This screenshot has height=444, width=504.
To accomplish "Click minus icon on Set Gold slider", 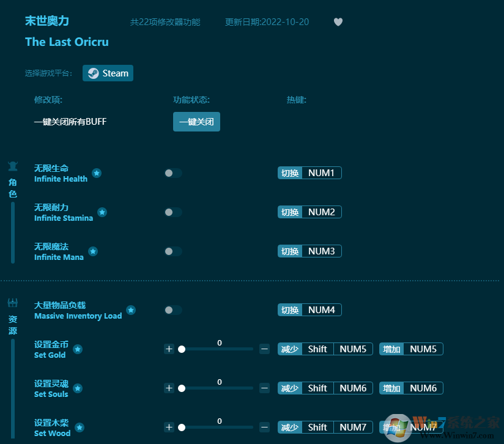I will (x=264, y=349).
